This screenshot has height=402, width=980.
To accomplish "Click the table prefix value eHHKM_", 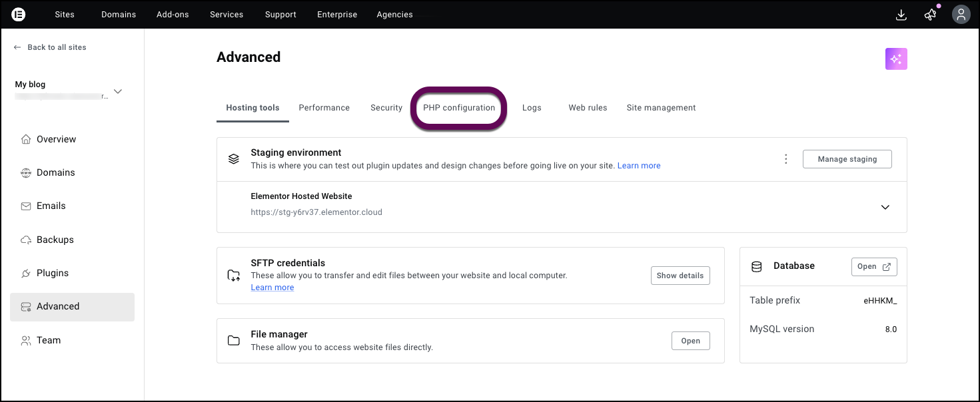I will click(x=880, y=301).
